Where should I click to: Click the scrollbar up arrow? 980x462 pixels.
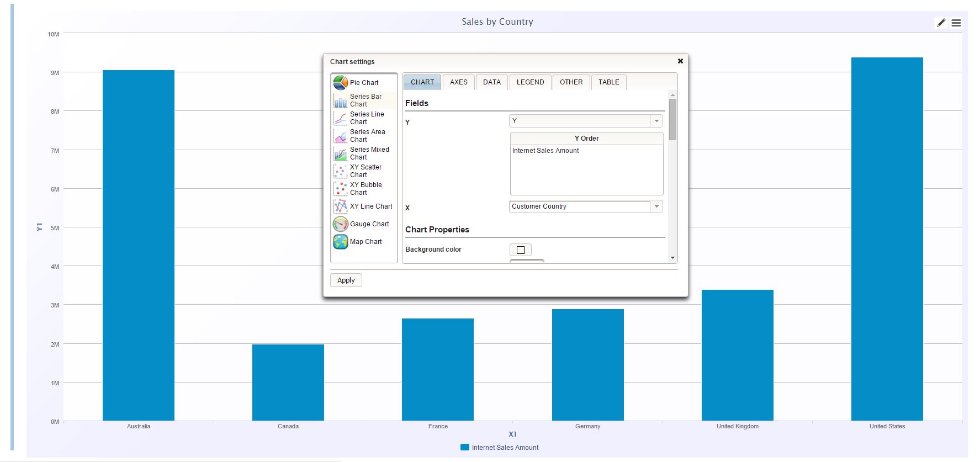click(x=672, y=94)
